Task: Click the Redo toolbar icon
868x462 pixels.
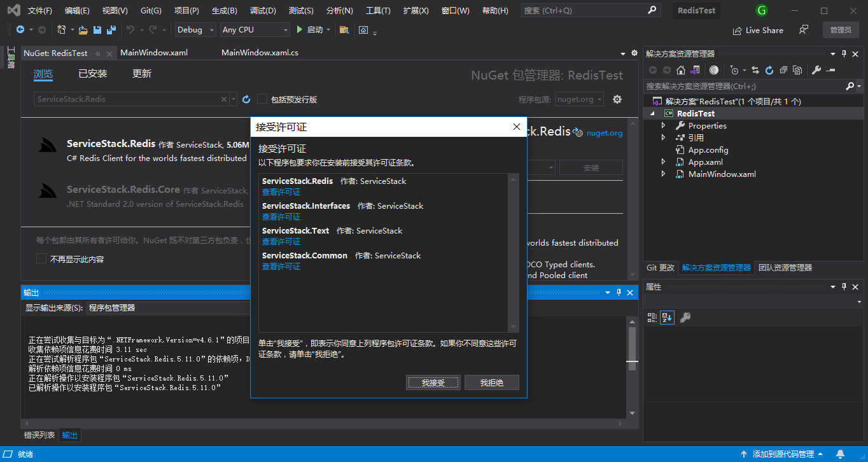Action: [x=153, y=30]
